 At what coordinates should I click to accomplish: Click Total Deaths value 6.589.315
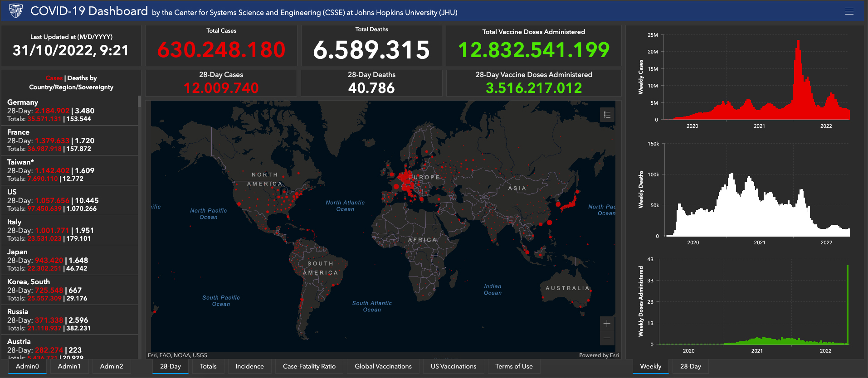[x=371, y=50]
